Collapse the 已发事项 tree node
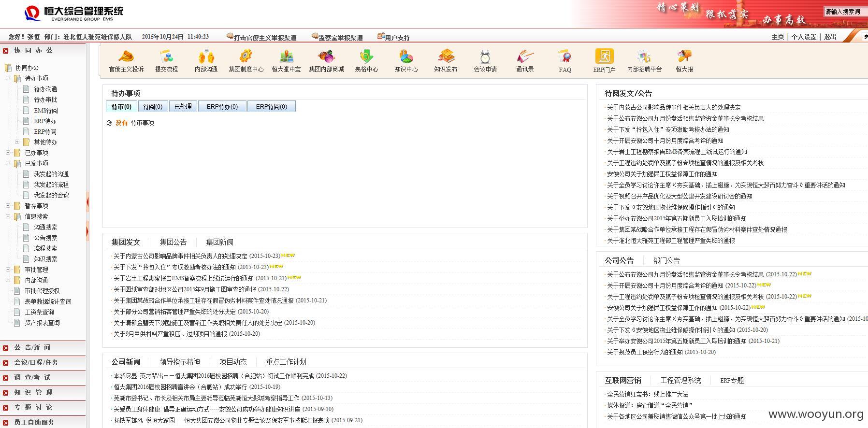The height and width of the screenshot is (428, 868). coord(8,163)
